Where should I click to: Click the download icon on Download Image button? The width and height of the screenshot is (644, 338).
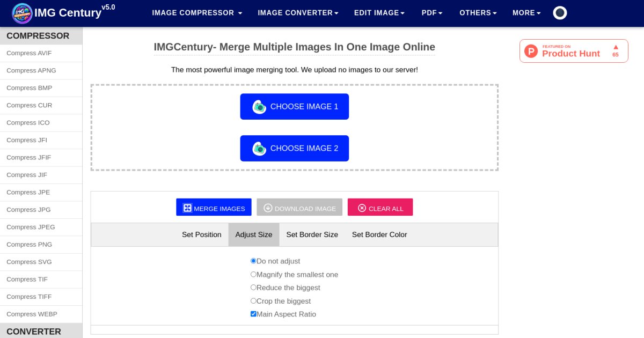[x=267, y=207]
